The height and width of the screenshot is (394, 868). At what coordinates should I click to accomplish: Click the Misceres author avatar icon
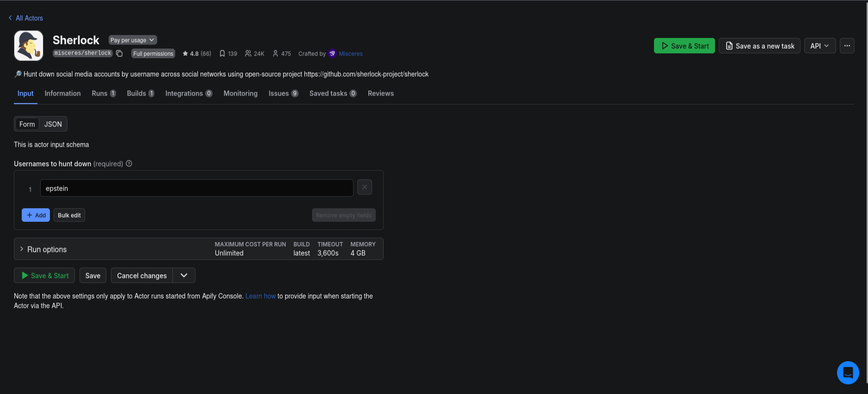[332, 54]
